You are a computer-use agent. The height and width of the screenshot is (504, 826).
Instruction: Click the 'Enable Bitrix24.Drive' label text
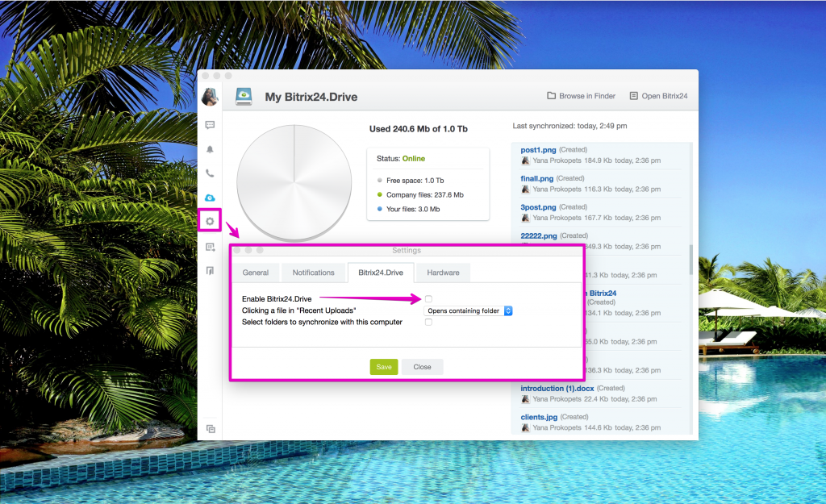277,299
